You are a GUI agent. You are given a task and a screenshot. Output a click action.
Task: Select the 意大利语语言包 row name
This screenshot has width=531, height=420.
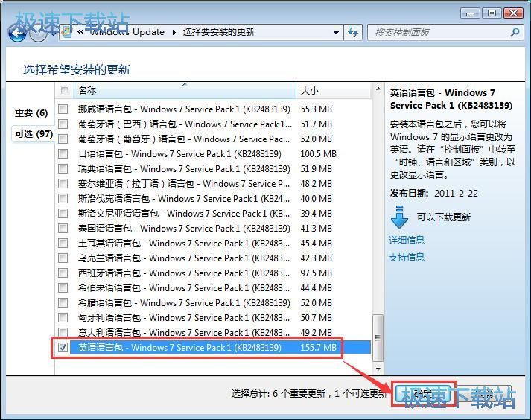[184, 333]
